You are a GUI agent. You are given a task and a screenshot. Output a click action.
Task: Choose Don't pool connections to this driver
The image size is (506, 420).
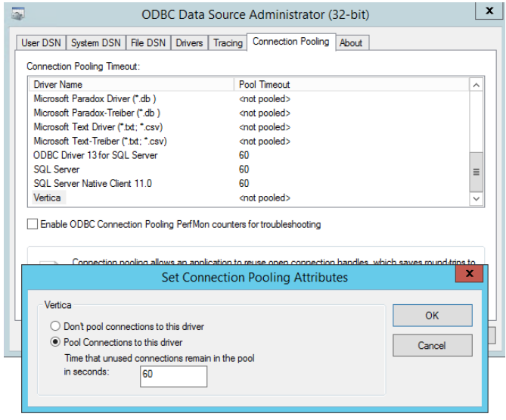coord(55,326)
